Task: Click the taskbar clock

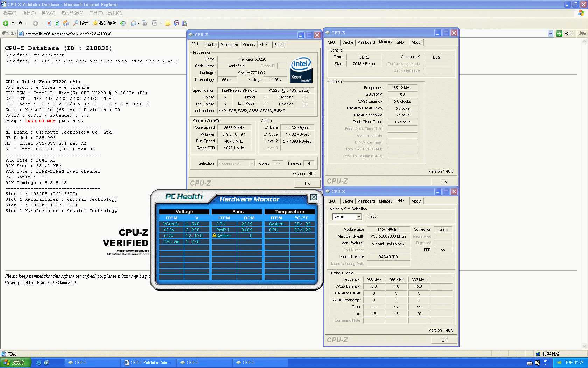Action: [x=574, y=363]
